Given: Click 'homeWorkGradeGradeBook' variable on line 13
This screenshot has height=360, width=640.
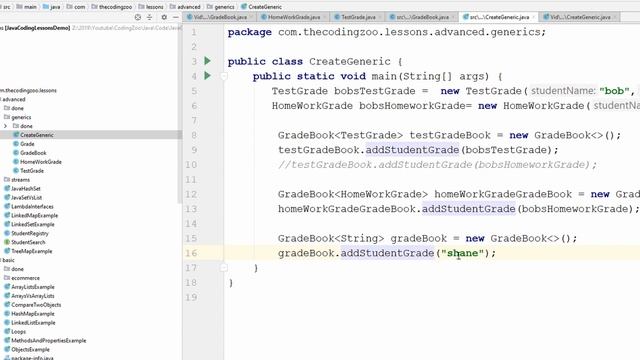Looking at the screenshot, I should tap(347, 209).
